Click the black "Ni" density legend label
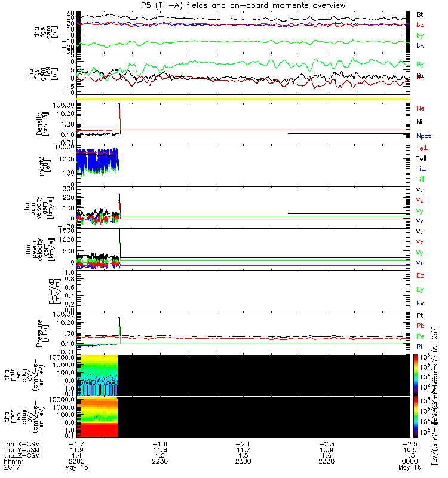Screen dimensions: 448x478 coord(419,122)
